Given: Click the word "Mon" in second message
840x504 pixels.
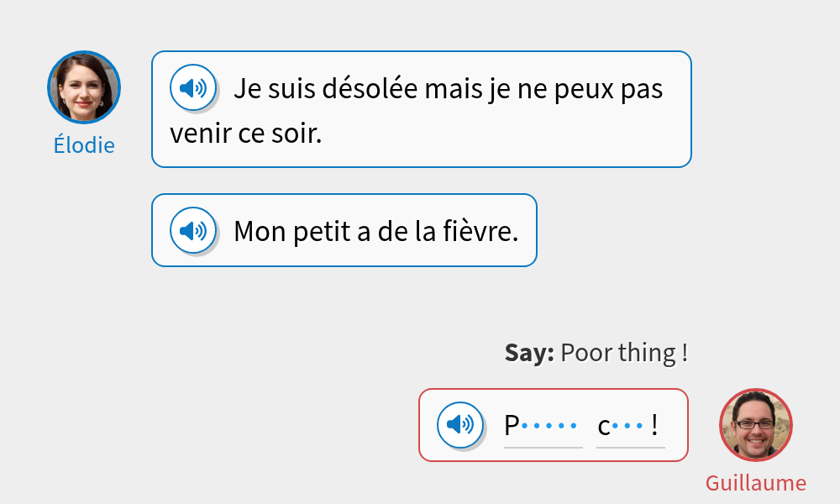Looking at the screenshot, I should point(260,232).
